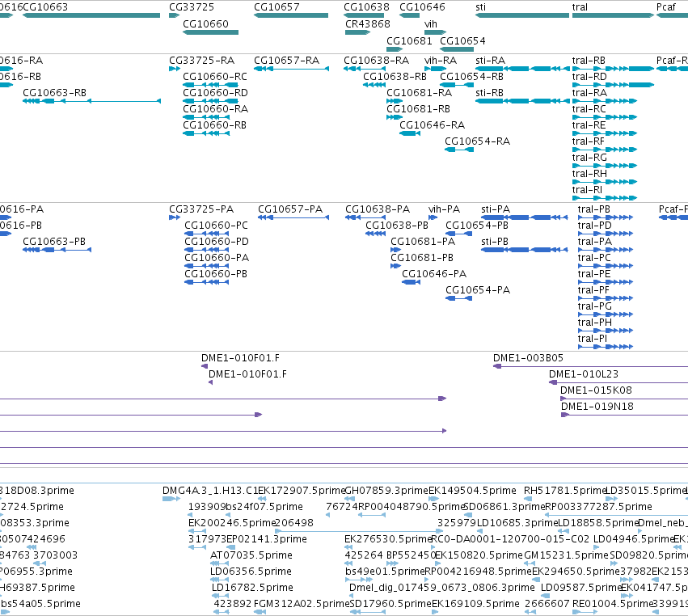688x616 pixels.
Task: Select the CG10657 gene bar
Action: pos(291,15)
